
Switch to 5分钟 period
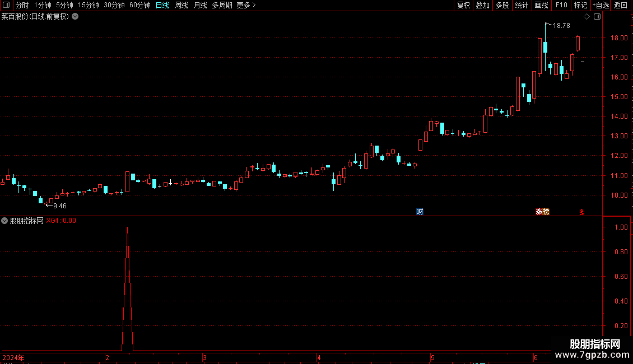click(x=64, y=5)
